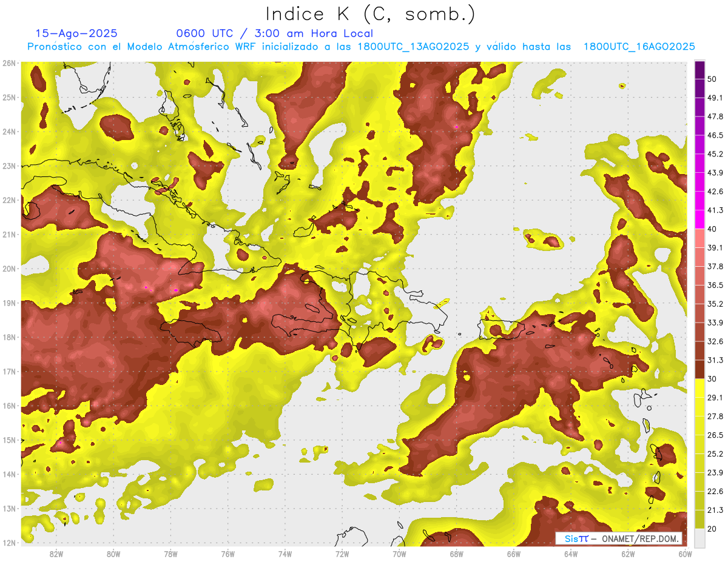Click the color bar label "31.3"

click(715, 360)
